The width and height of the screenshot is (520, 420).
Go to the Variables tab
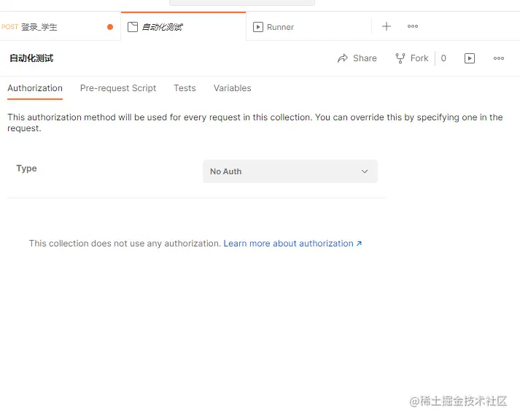pyautogui.click(x=233, y=88)
